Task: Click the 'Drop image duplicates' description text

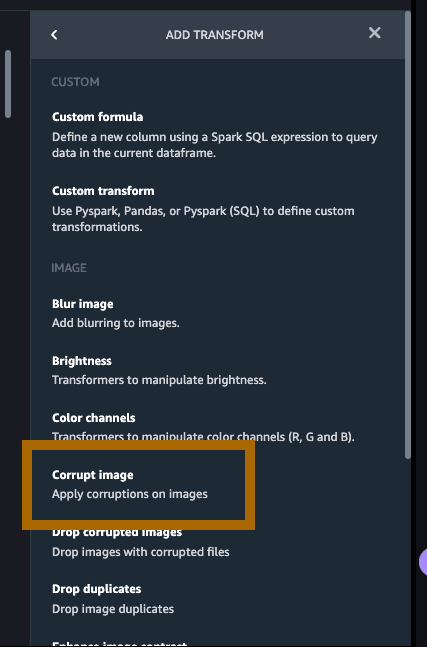Action: point(113,609)
